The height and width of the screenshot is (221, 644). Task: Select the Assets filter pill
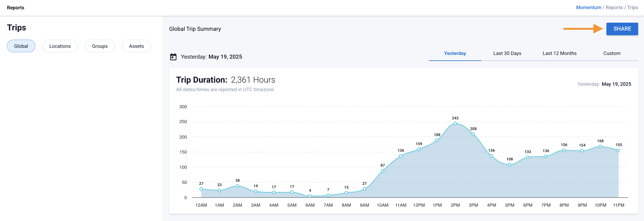click(137, 46)
